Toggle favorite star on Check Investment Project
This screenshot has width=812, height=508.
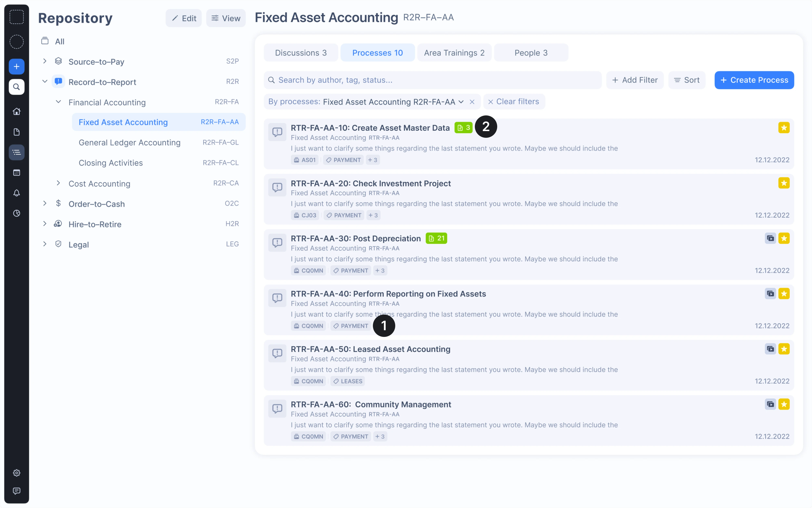784,183
